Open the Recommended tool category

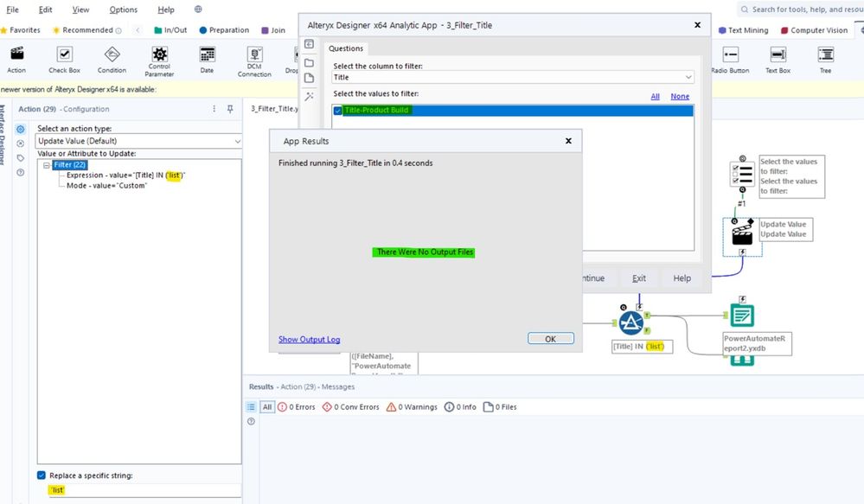tap(87, 30)
